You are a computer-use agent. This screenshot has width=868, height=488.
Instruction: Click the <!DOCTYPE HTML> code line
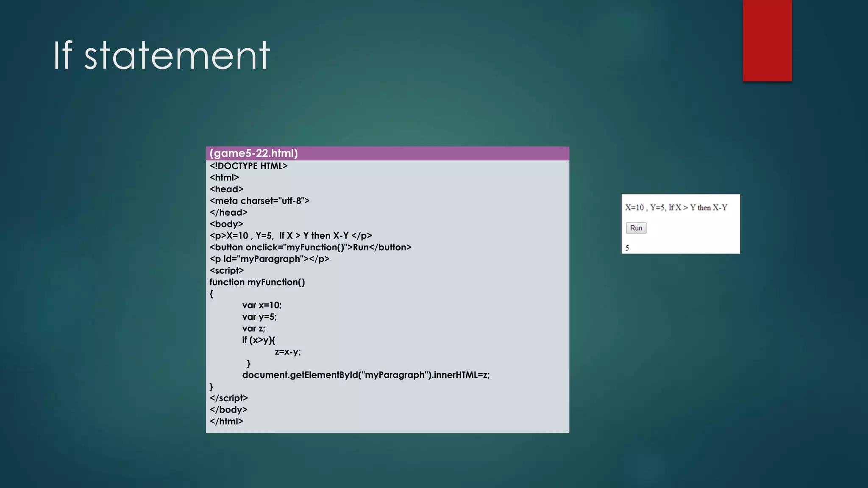coord(248,166)
